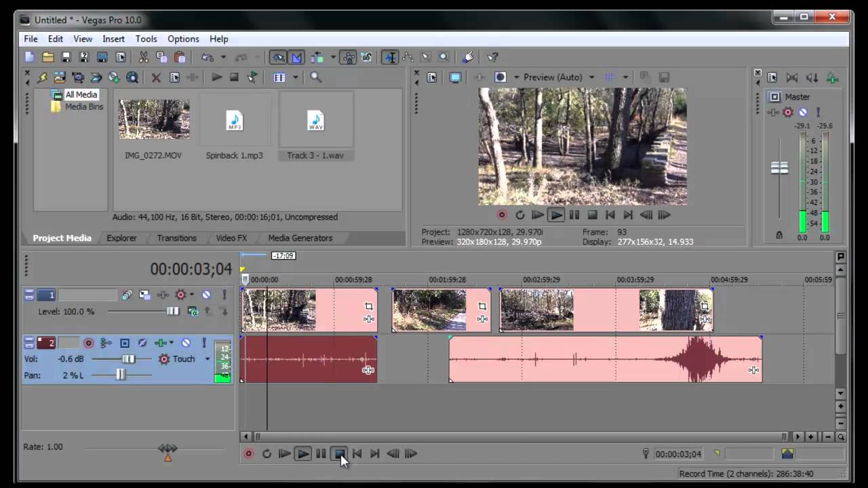
Task: Switch to the Media Generators tab
Action: (x=300, y=238)
